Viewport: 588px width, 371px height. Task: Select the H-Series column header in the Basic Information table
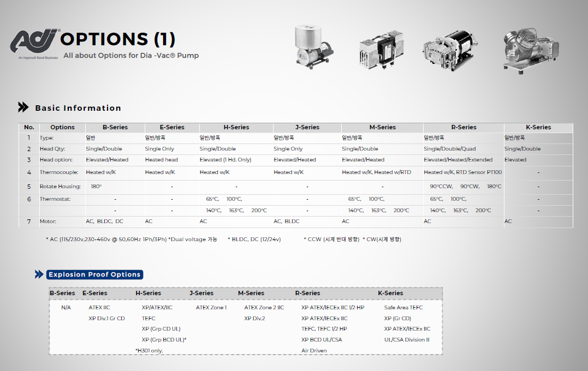236,127
